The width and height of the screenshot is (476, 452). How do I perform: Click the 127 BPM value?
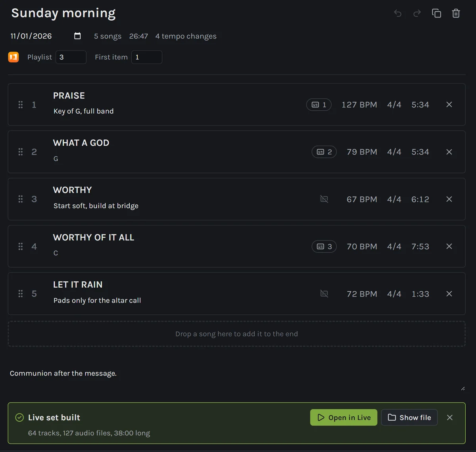pyautogui.click(x=359, y=105)
